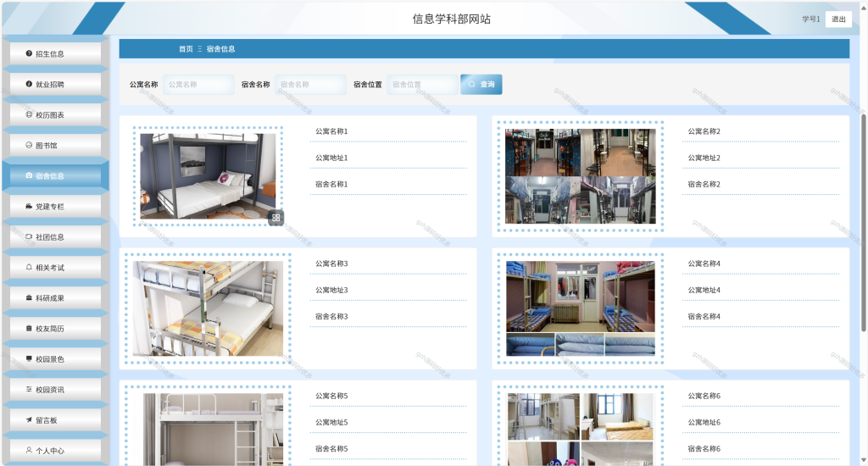Screen dimensions: 868x466
Task: Click the 宿舍名称3 text
Action: click(x=331, y=317)
